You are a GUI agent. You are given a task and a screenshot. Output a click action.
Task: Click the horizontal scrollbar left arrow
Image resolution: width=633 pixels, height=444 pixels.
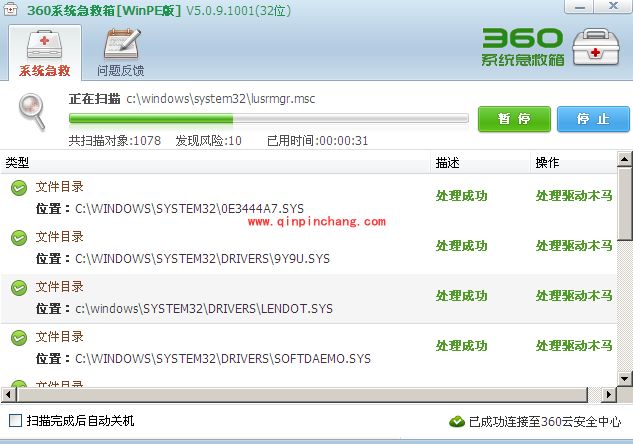point(8,394)
